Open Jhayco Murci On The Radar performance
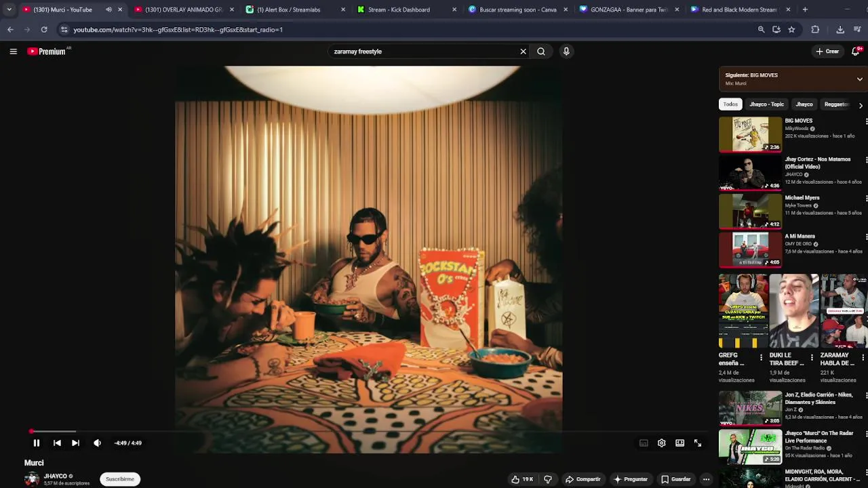The height and width of the screenshot is (488, 868). (750, 447)
